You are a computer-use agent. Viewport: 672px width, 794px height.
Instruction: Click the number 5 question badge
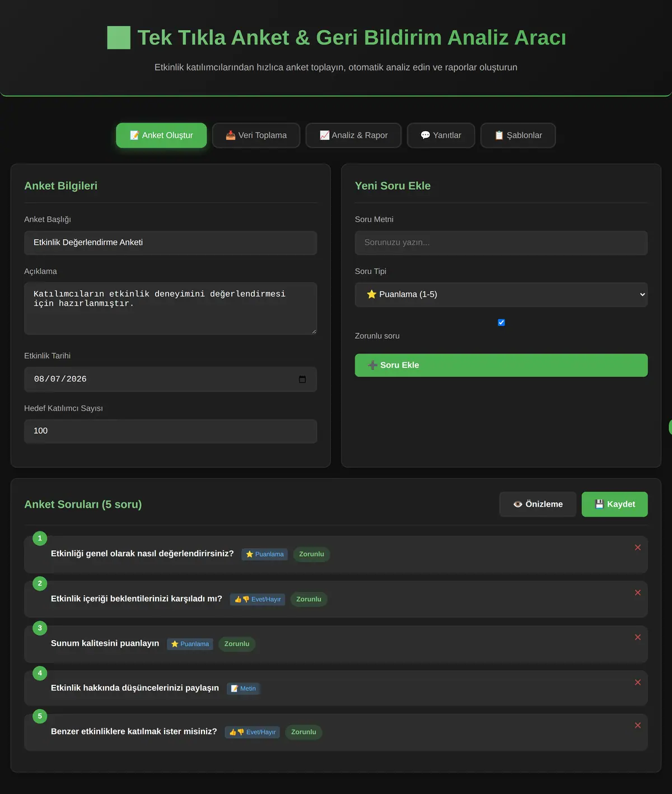tap(40, 716)
